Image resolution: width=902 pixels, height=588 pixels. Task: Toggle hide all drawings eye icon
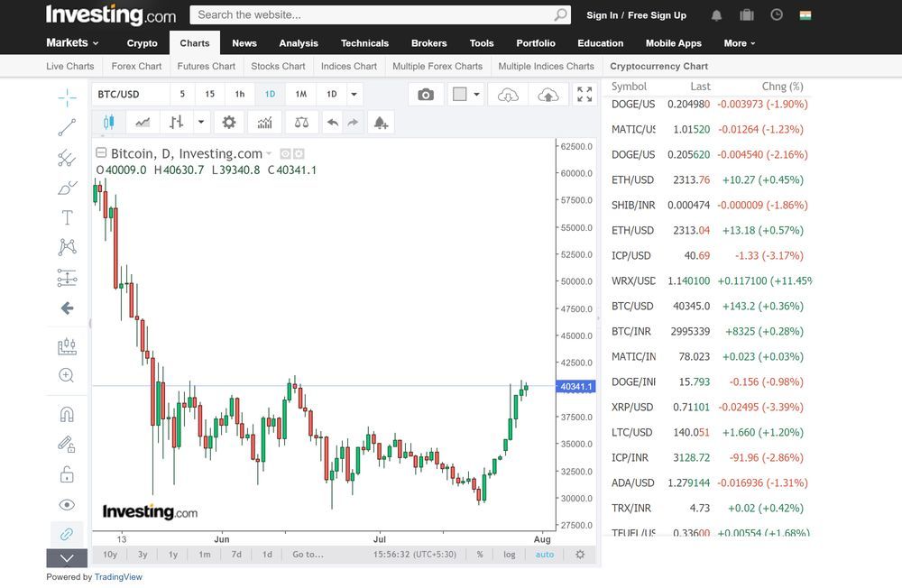[67, 505]
